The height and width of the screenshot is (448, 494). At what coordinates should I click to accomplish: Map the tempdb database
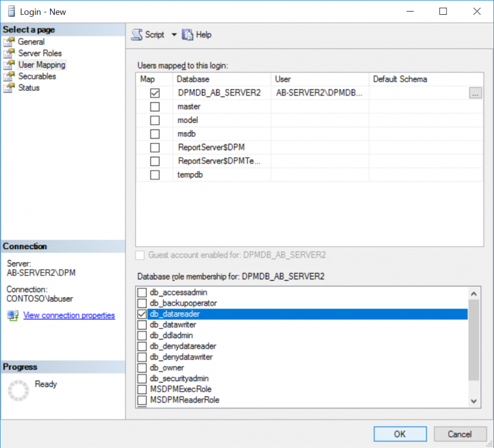[154, 174]
